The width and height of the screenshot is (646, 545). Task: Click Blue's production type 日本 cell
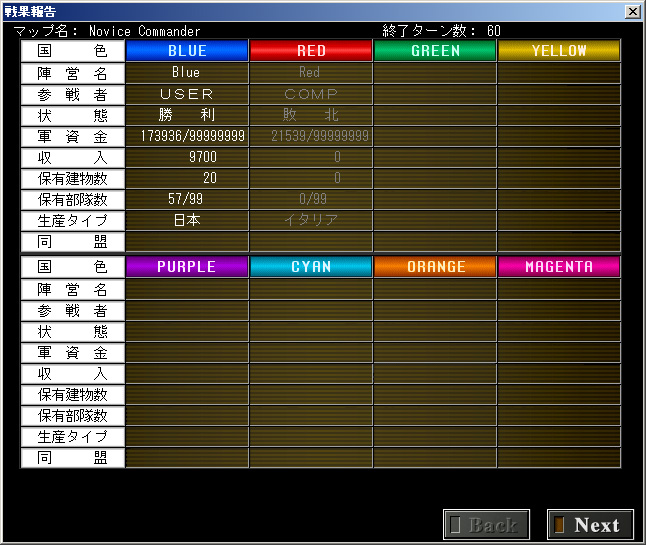187,220
